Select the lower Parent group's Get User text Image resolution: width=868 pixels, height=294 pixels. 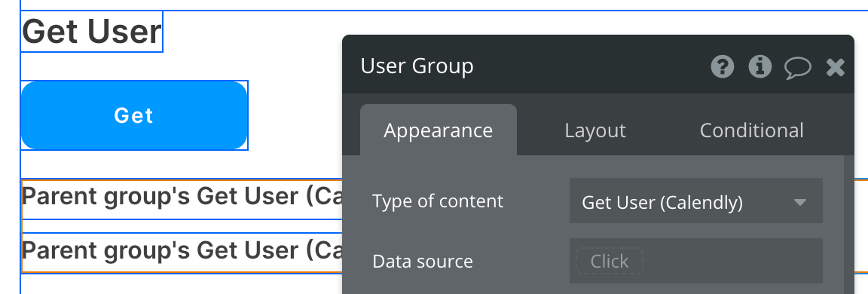(182, 250)
